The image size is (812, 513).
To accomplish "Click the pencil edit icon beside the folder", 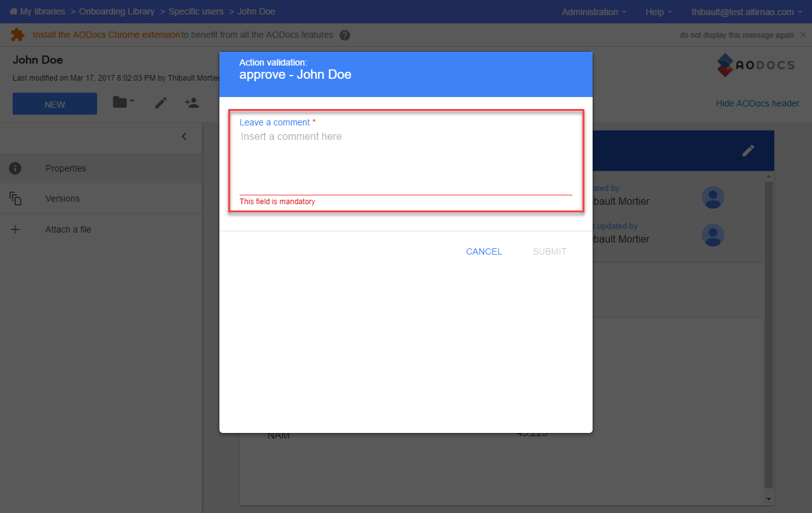I will (161, 102).
